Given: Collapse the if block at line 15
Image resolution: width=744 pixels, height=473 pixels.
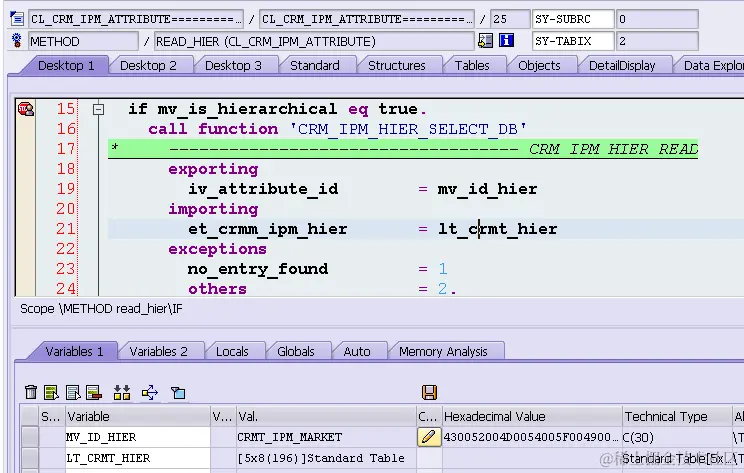Looking at the screenshot, I should (98, 110).
